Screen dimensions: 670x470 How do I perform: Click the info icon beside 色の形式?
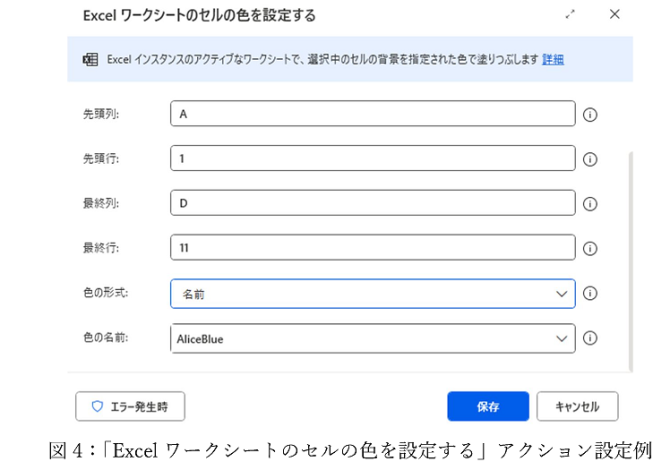click(x=590, y=294)
